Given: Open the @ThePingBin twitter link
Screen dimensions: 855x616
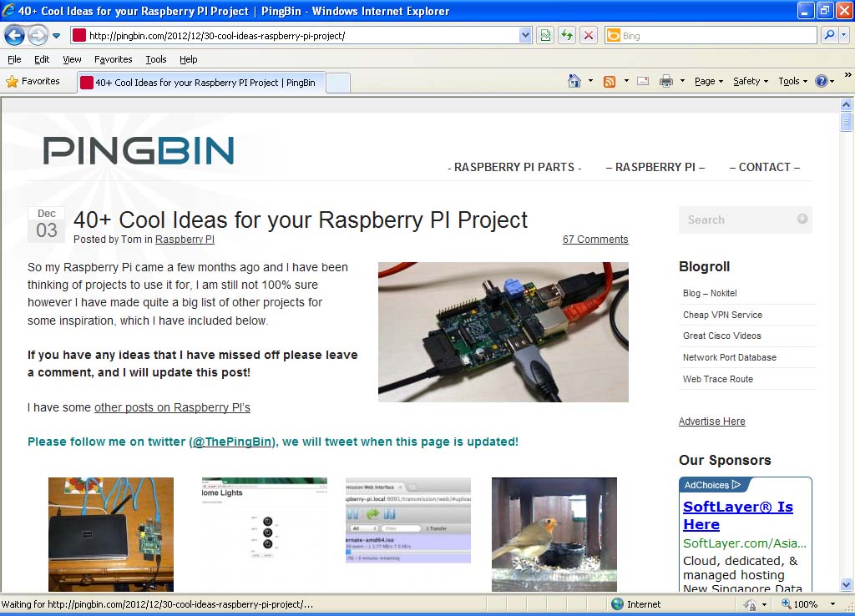Looking at the screenshot, I should pos(233,442).
